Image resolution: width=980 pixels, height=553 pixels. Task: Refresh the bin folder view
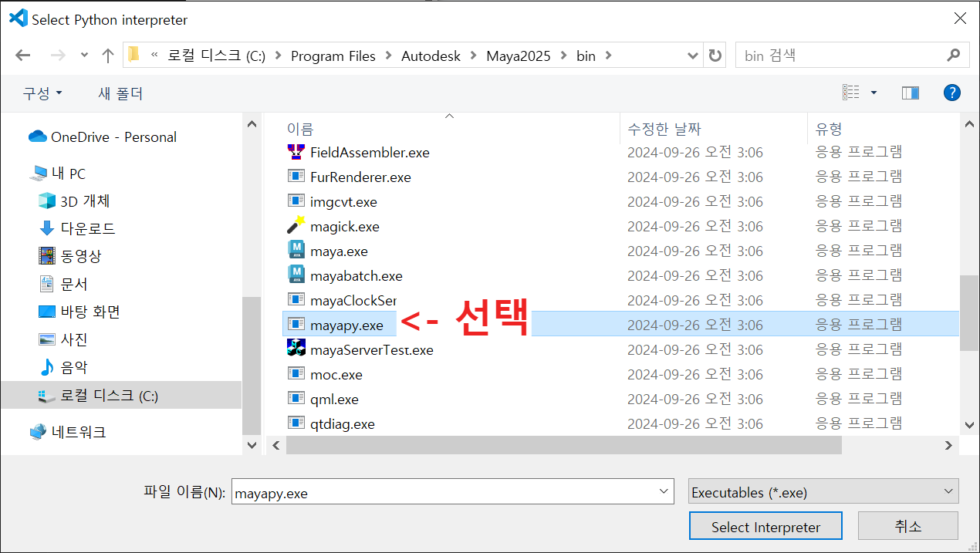(715, 56)
